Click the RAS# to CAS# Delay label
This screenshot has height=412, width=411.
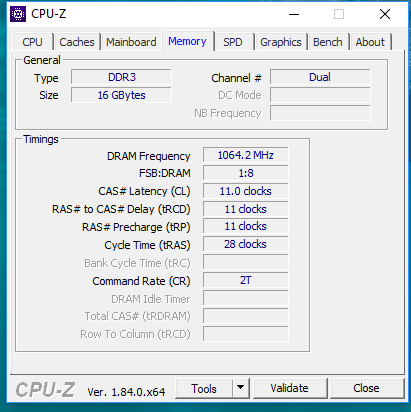click(121, 209)
